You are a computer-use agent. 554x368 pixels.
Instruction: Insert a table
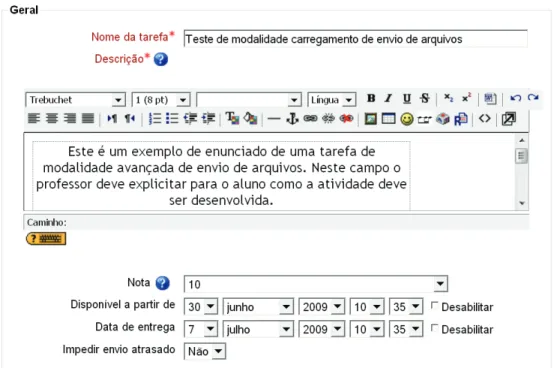(389, 119)
